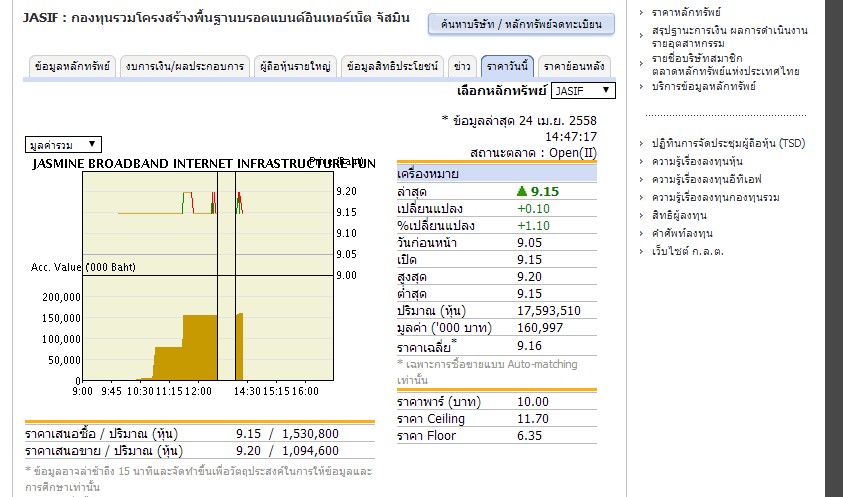Select the volume value 17,593,510
Viewport: 843px width, 497px height.
pyautogui.click(x=549, y=311)
